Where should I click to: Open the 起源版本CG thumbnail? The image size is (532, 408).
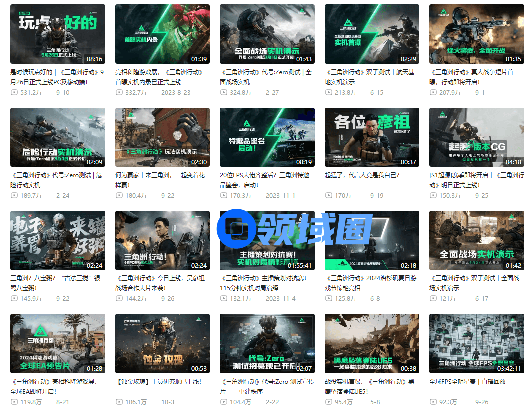coord(476,137)
